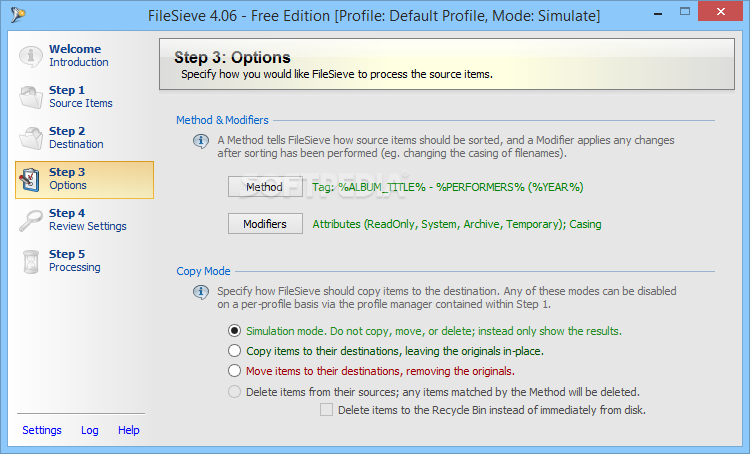Click the Step 4 magnifying glass icon
Viewport: 750px width, 454px height.
click(x=31, y=221)
